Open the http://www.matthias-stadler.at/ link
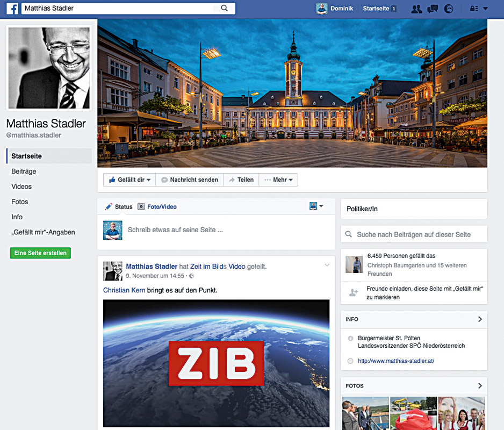This screenshot has width=504, height=430. [396, 361]
